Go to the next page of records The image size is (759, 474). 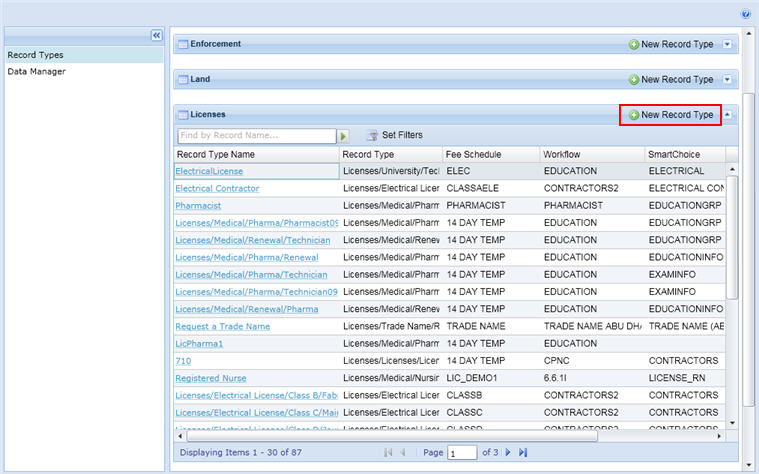tap(508, 453)
